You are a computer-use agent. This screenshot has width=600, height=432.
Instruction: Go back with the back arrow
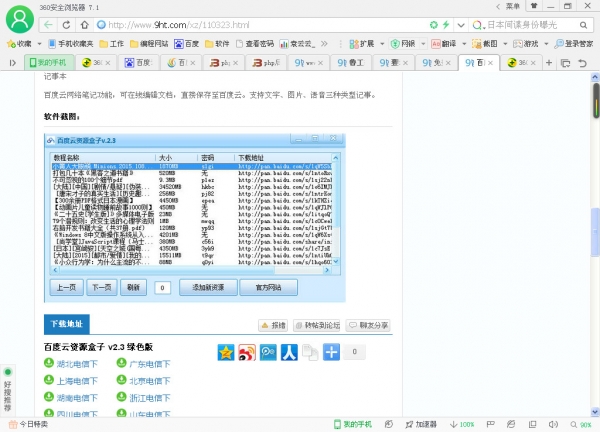coord(48,25)
